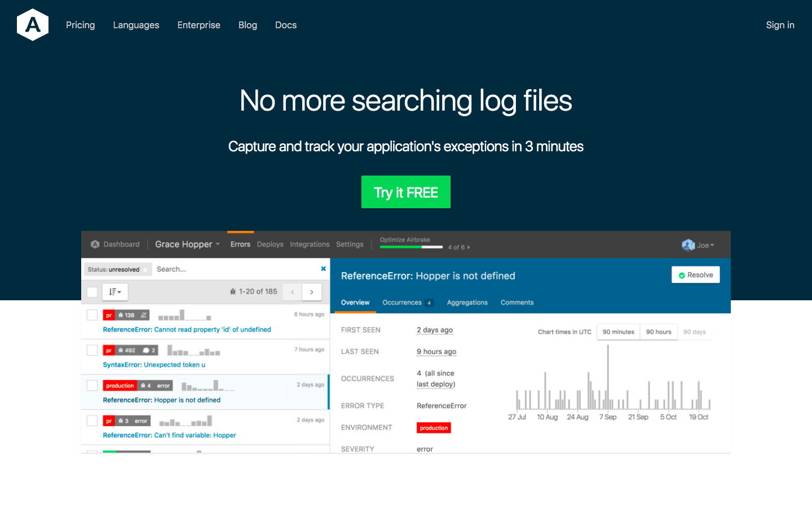The image size is (812, 508).
Task: Open the Settings tab
Action: [350, 244]
